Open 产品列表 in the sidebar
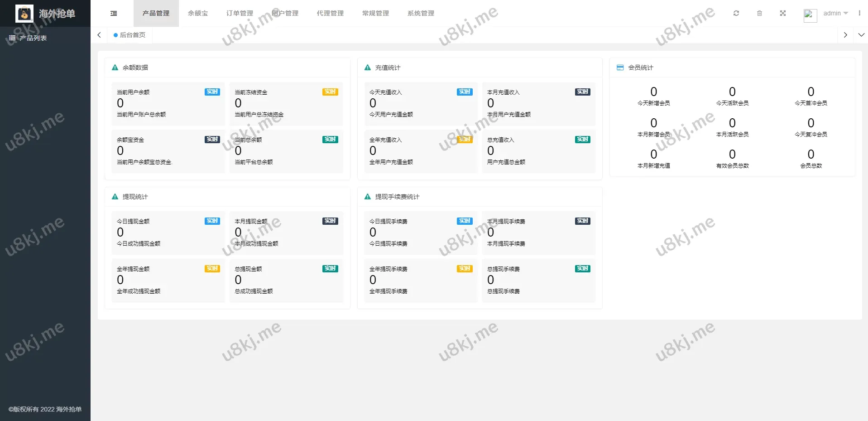This screenshot has height=421, width=868. [33, 38]
